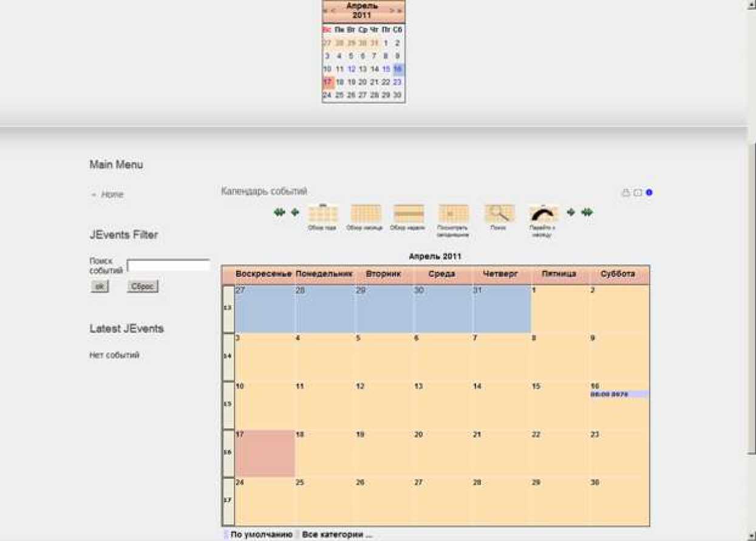756x541 pixels.
Task: Open the 08:00 event on day 16
Action: 619,394
